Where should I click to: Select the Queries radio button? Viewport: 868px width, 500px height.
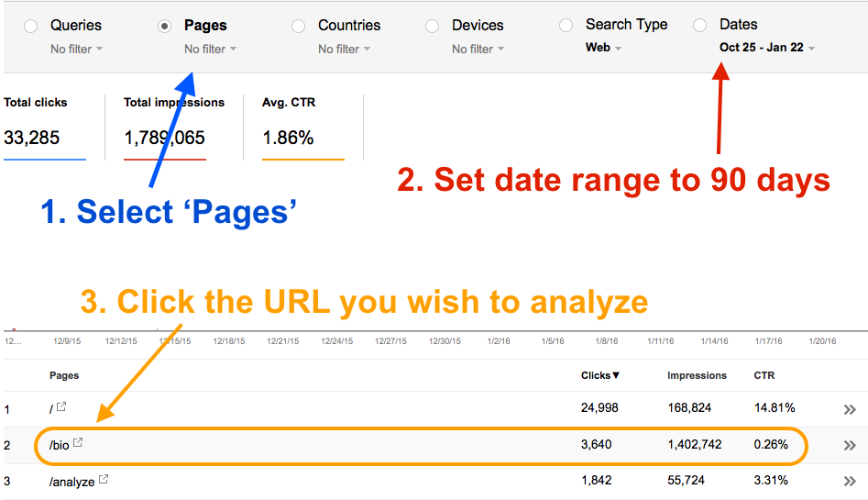point(31,26)
